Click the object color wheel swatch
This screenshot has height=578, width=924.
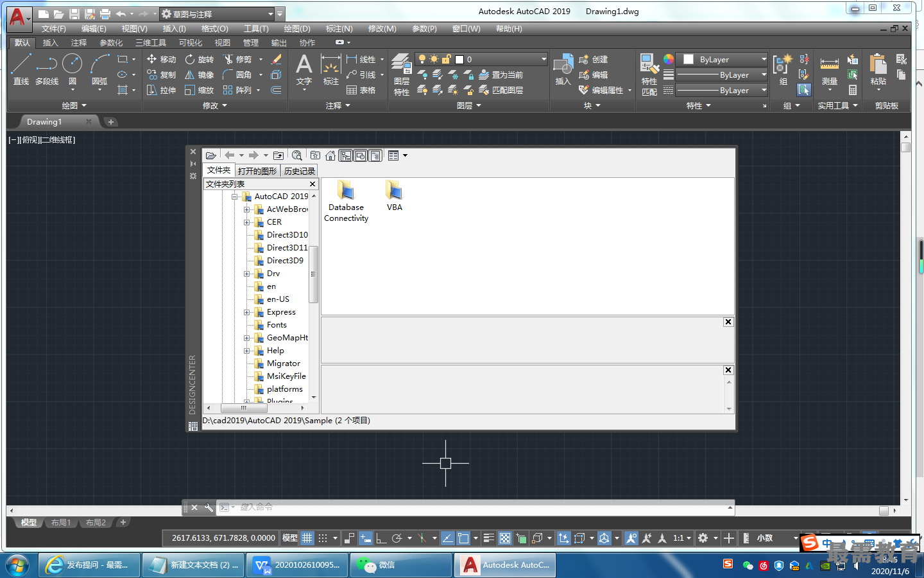click(x=669, y=59)
